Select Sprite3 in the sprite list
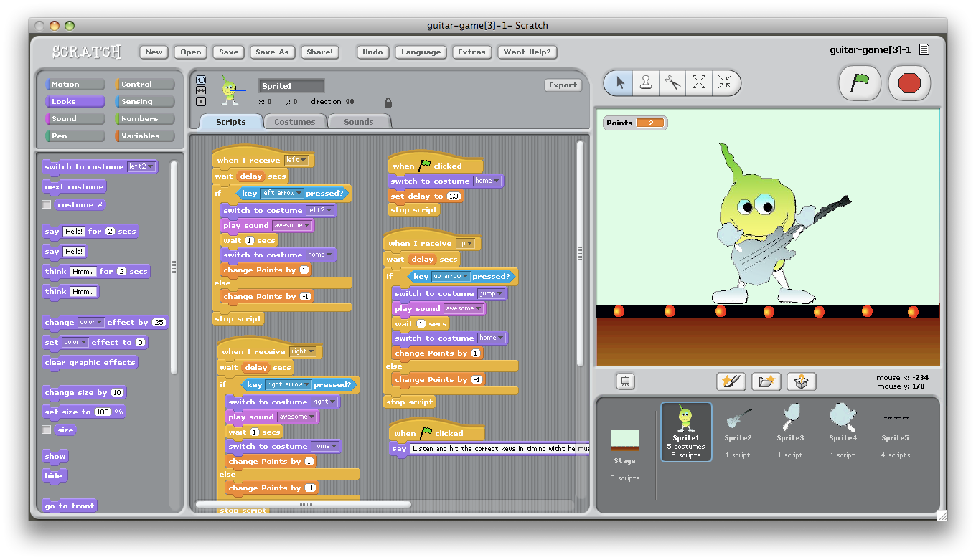The image size is (976, 560). [x=790, y=432]
